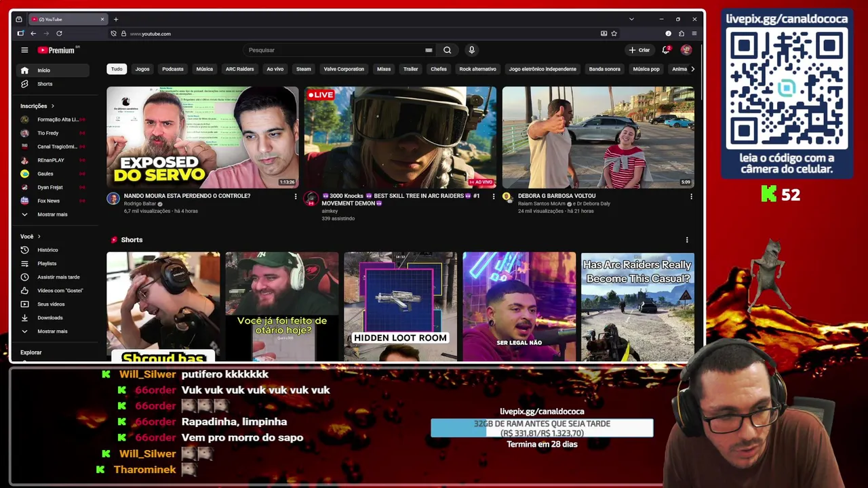The image size is (868, 488).
Task: Open the EXPOSED DO SERVO video thumbnail
Action: tap(202, 138)
